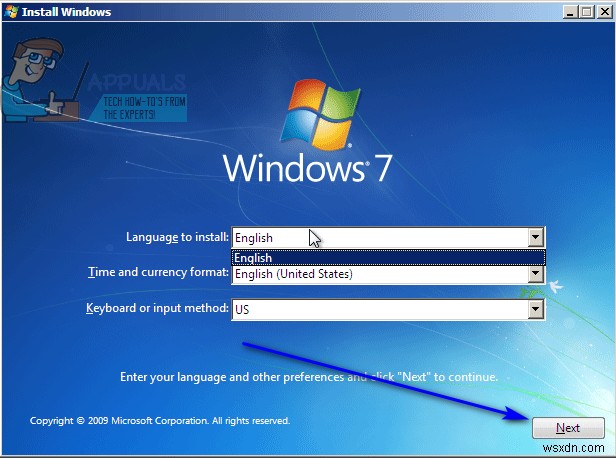Click the 'Enter your language and other preferences' instruction
Screen dimensions: 616x458
click(x=309, y=377)
